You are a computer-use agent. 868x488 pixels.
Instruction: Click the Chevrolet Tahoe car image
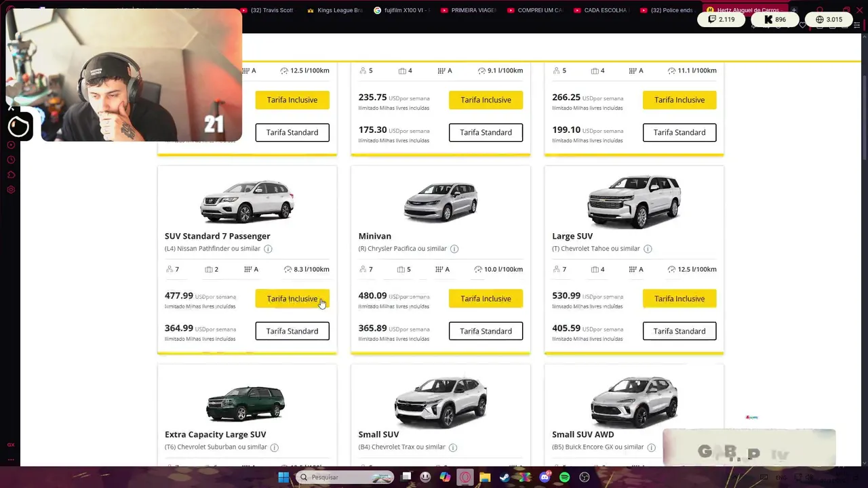point(634,201)
